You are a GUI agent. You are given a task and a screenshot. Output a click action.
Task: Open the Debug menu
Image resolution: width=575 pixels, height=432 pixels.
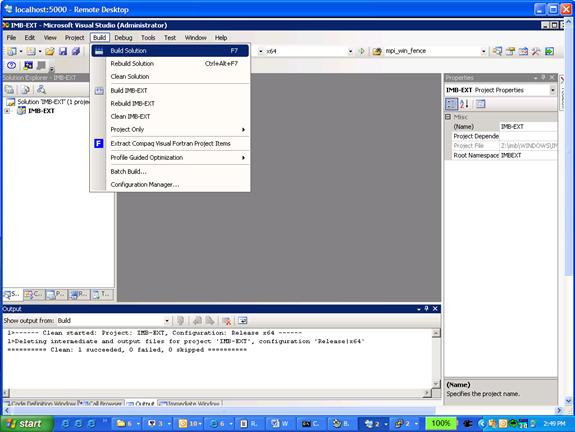[x=123, y=37]
